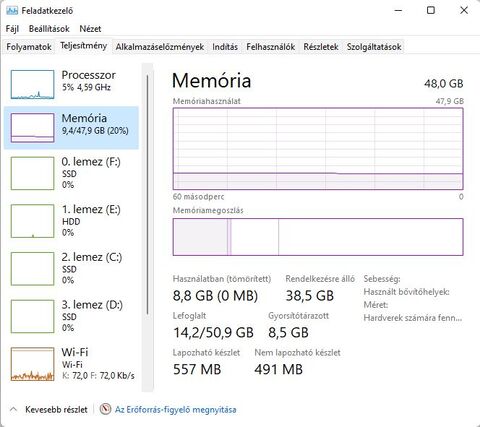Open the 2. lemez (C:) SSD graph
This screenshot has height=427, width=480.
(32, 269)
